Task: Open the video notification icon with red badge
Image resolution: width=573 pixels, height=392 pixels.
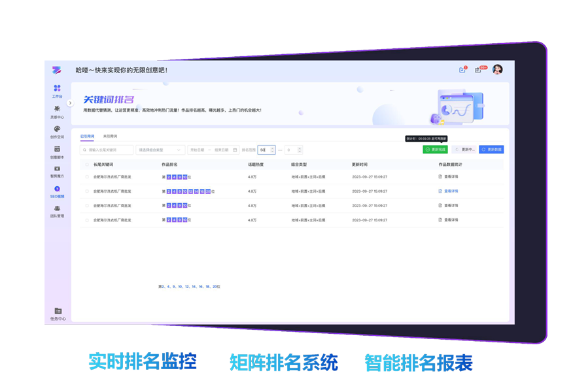Action: (462, 70)
